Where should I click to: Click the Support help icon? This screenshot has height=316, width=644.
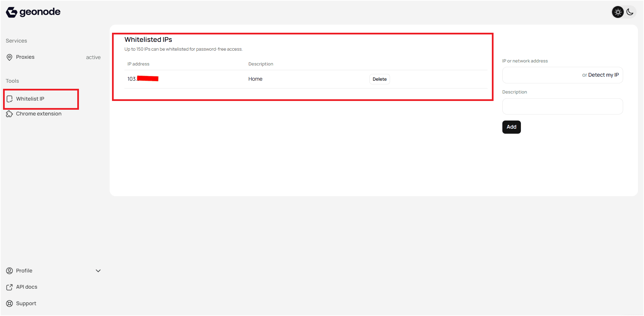[9, 303]
